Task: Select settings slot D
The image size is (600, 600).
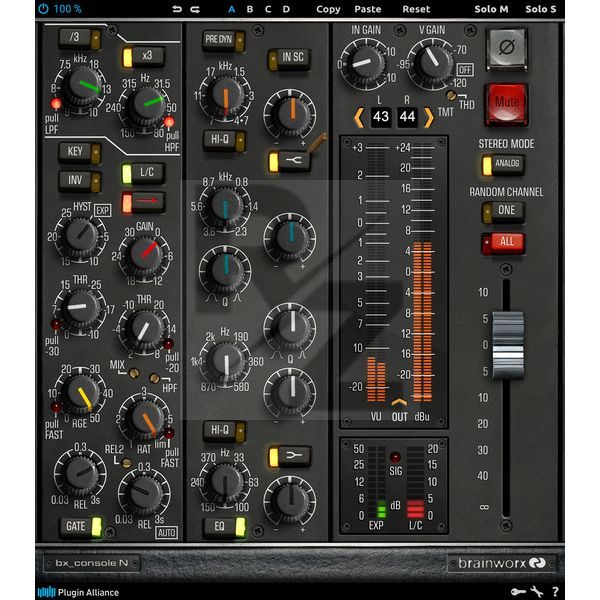Action: [x=286, y=9]
